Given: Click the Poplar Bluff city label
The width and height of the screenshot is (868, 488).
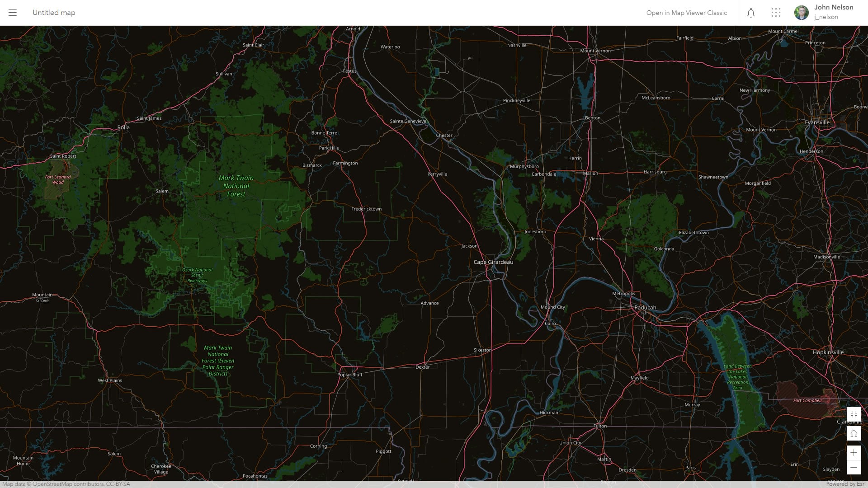Looking at the screenshot, I should [349, 375].
